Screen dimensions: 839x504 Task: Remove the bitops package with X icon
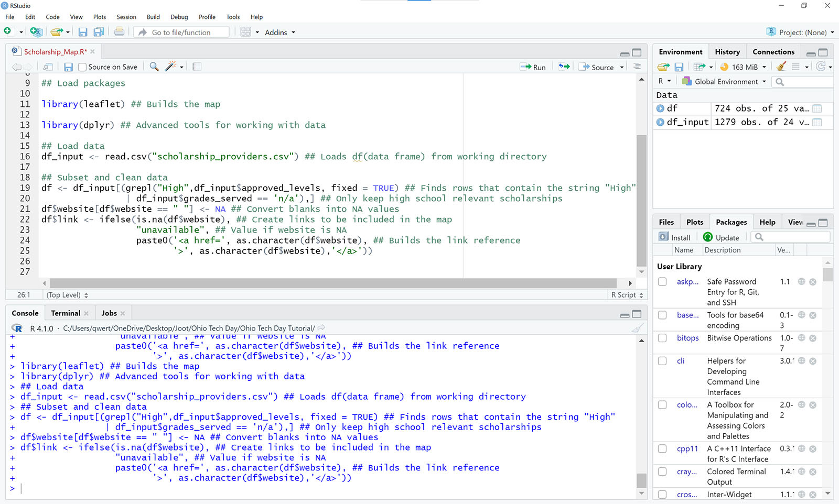[813, 338]
